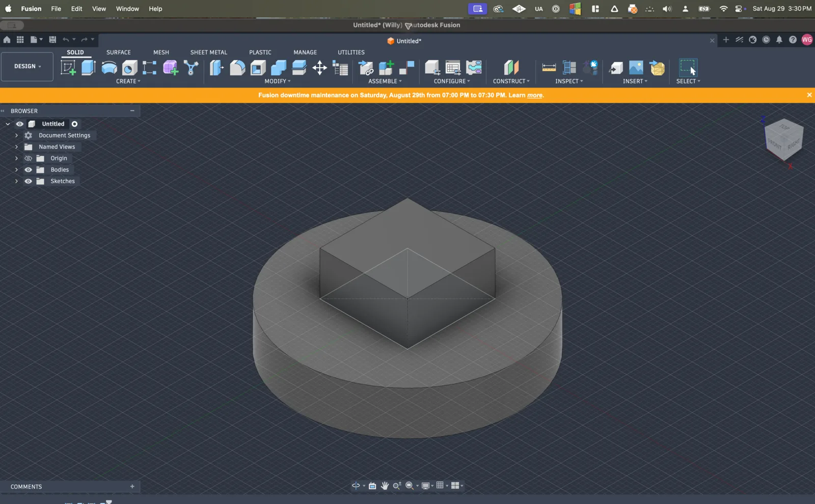Select the Offset Plane construct icon
The height and width of the screenshot is (504, 815).
(x=511, y=67)
